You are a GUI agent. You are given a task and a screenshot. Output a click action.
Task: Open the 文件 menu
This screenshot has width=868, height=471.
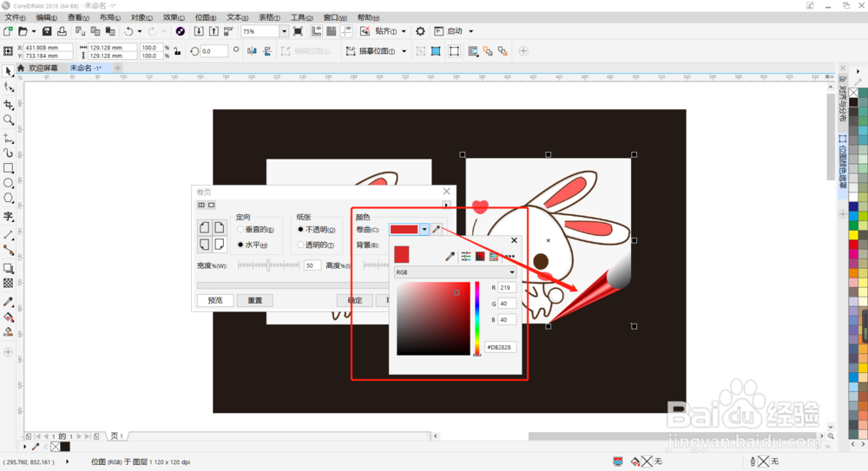pos(15,17)
